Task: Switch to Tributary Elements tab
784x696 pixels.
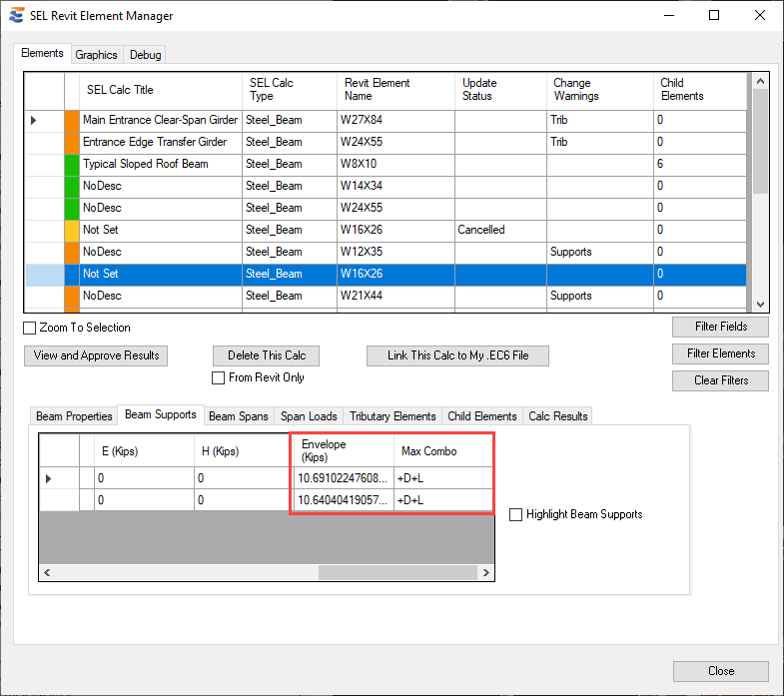Action: (392, 416)
